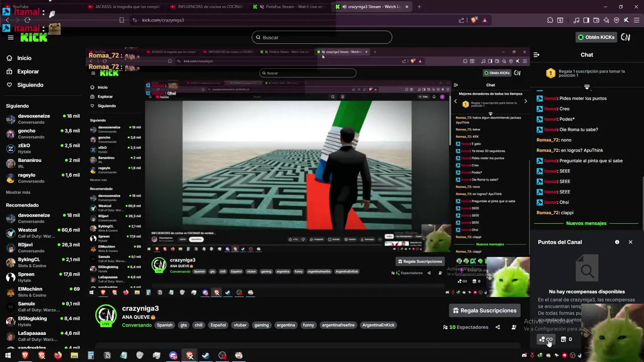Select the ArgentinaEnKick tag
This screenshot has width=644, height=362.
click(x=378, y=325)
